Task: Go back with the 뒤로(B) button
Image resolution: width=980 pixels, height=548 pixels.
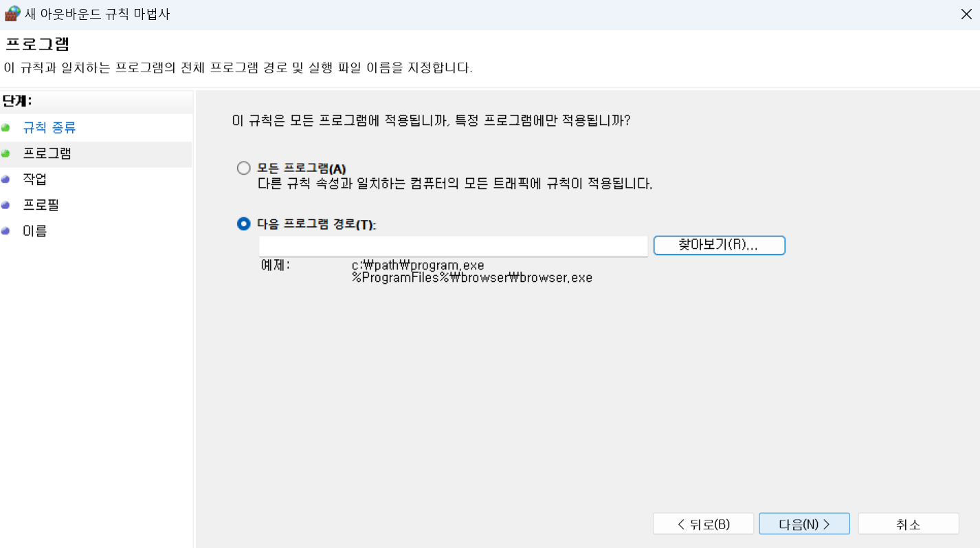Action: (703, 524)
